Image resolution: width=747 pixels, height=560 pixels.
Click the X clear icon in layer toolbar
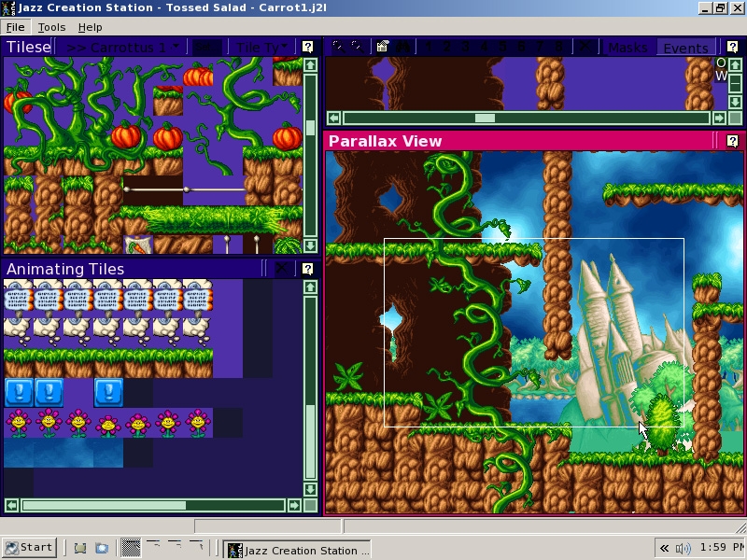point(585,47)
